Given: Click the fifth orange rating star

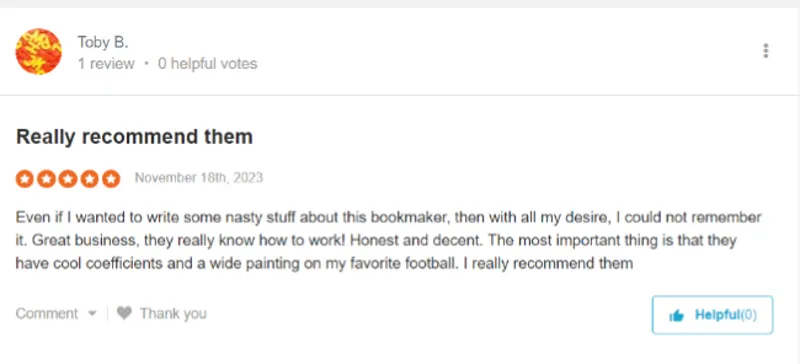Looking at the screenshot, I should tap(111, 179).
